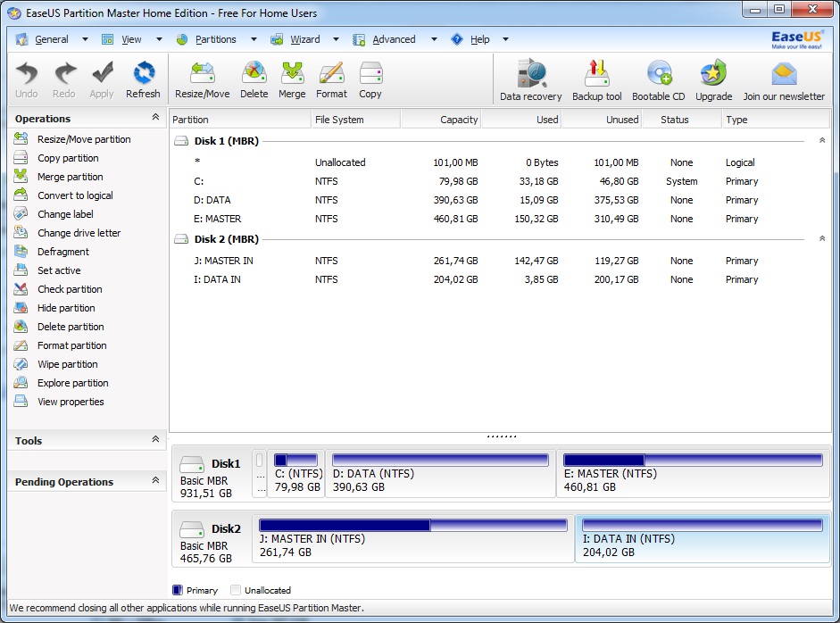Open the Partitions dropdown arrow
840x623 pixels.
click(254, 39)
